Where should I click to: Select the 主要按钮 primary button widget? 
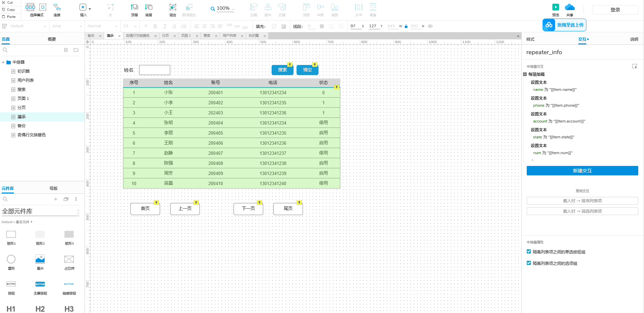(x=40, y=284)
